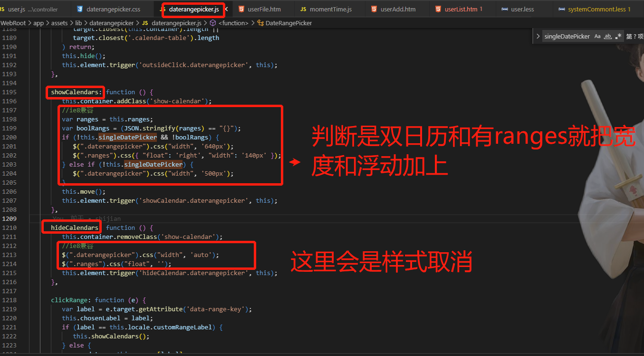This screenshot has height=356, width=644.
Task: Switch to the systemCommon.less tab
Action: coord(598,9)
